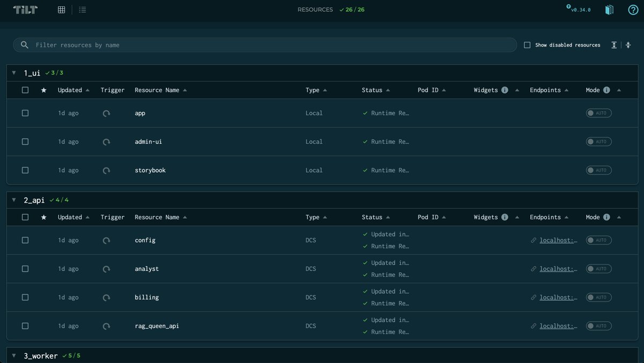Click admin-ui 'Runtime Re...' status text
This screenshot has width=644, height=363.
coord(390,142)
